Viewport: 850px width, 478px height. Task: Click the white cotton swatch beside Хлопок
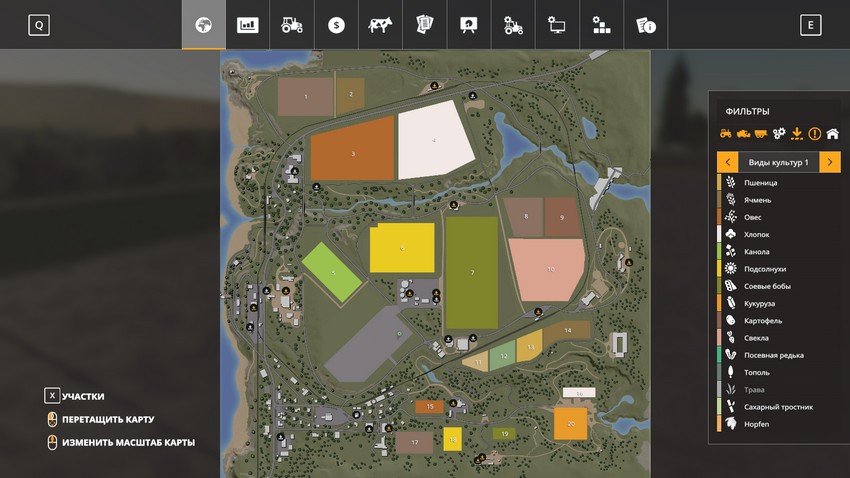coord(719,235)
